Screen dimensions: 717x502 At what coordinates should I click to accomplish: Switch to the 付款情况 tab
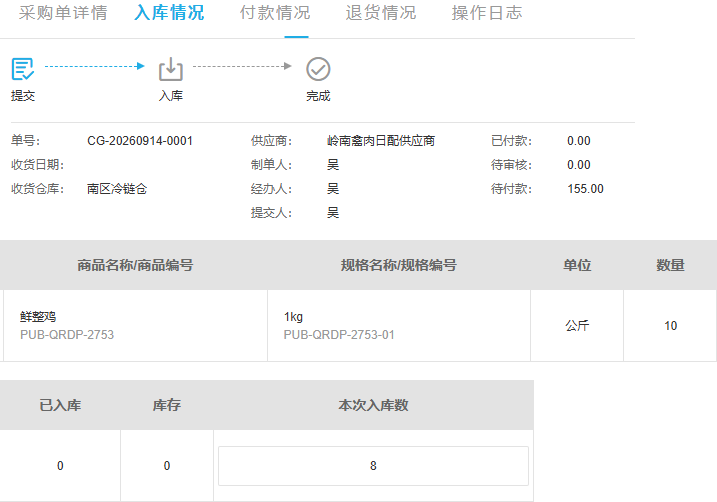275,13
